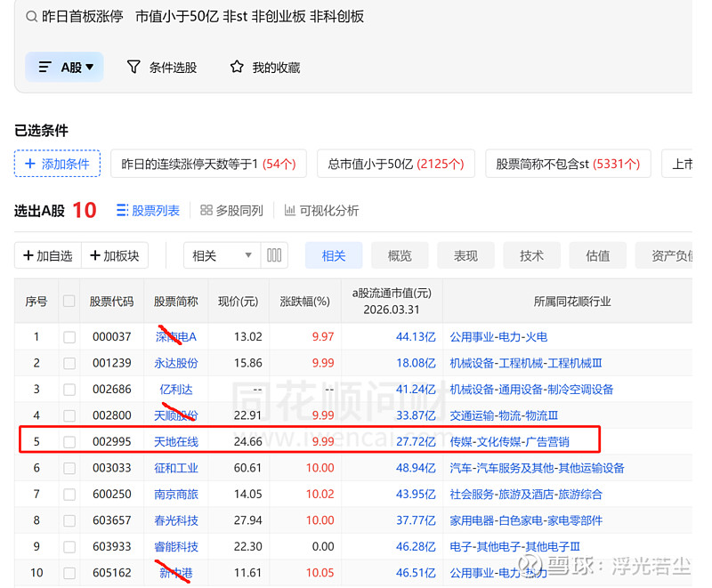Click the column layout icon beside 相关 dropdown
Image resolution: width=712 pixels, height=588 pixels.
point(274,255)
